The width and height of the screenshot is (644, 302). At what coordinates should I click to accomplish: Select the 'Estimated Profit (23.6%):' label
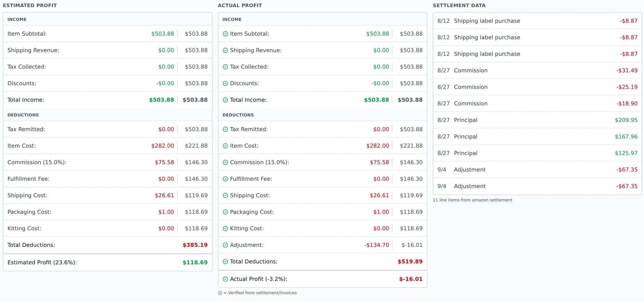tap(42, 262)
